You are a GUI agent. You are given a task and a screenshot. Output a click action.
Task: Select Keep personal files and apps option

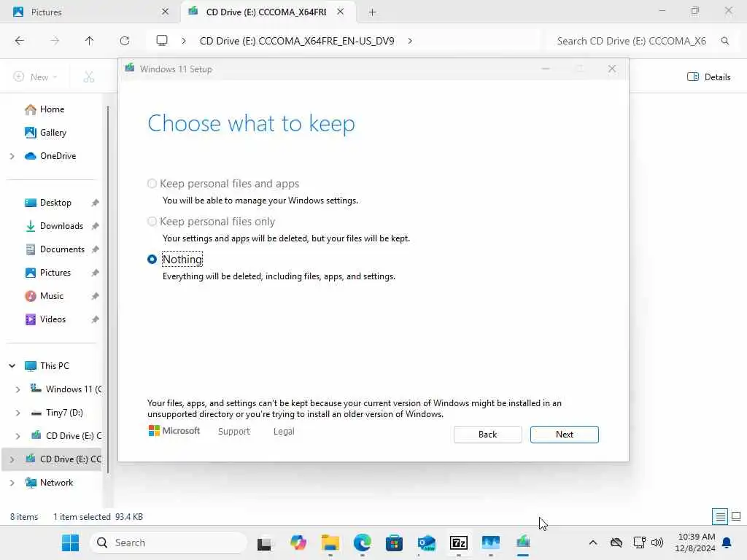(x=152, y=184)
